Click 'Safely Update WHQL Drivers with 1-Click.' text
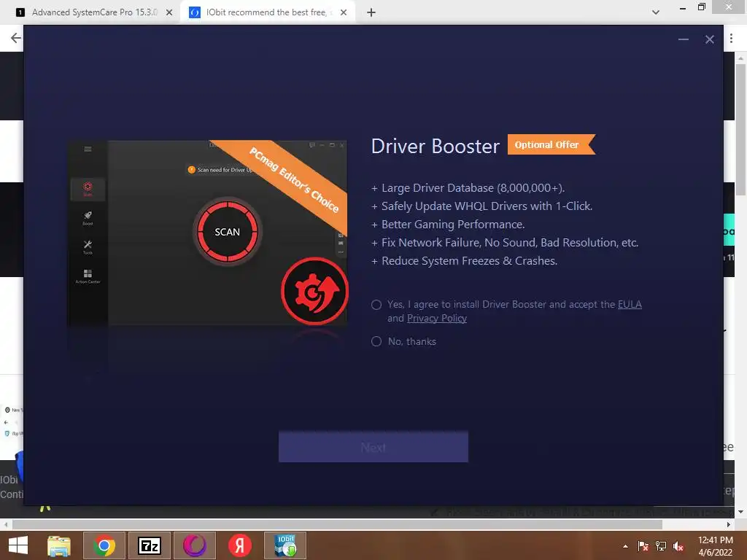The image size is (747, 560). coord(487,206)
